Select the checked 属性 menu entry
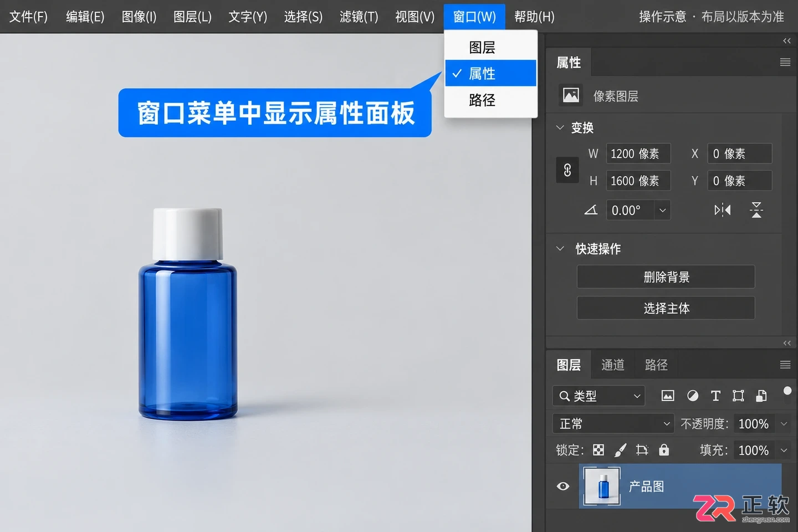 [491, 73]
